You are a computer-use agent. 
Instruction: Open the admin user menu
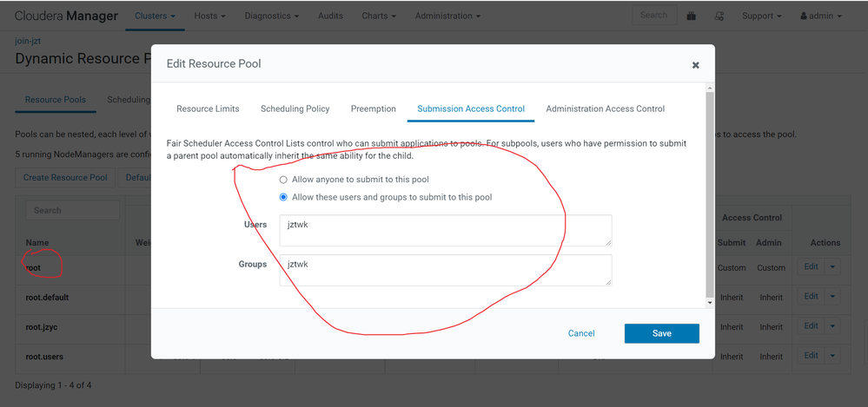[821, 16]
